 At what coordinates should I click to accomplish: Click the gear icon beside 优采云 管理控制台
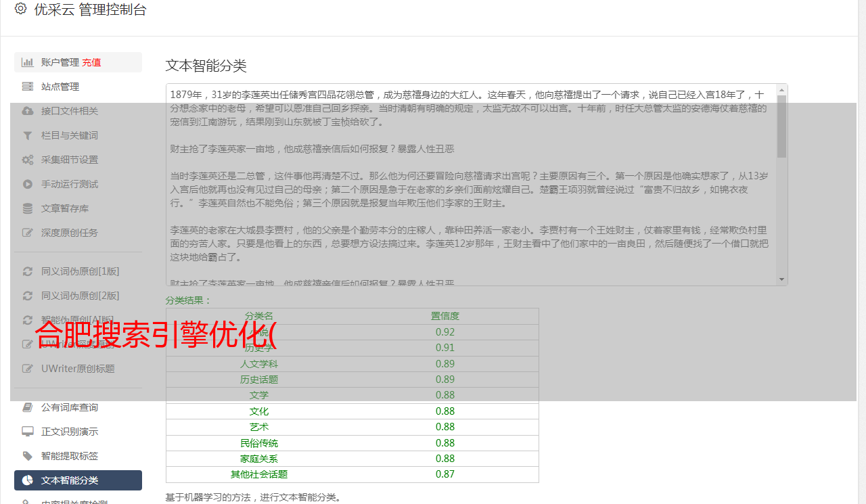(20, 9)
